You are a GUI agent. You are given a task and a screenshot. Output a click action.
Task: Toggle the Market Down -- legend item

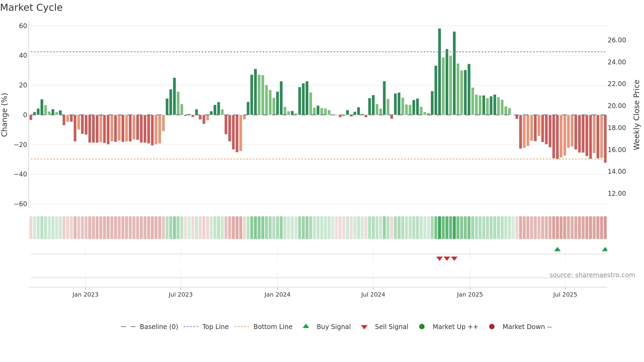click(520, 327)
